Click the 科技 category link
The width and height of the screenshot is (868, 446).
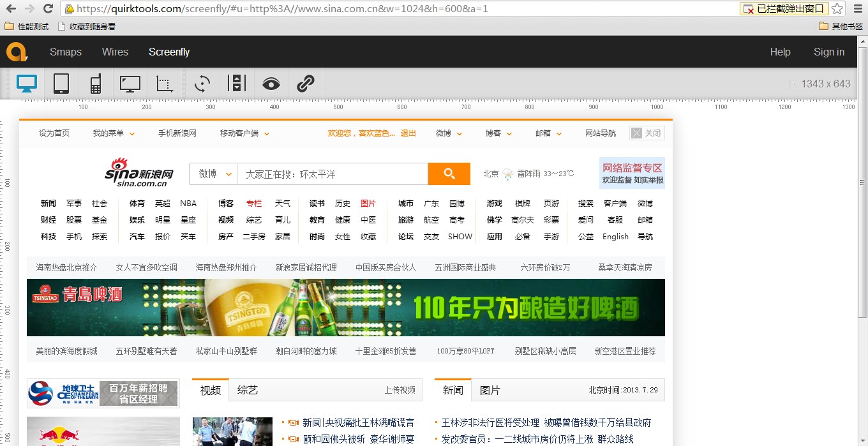49,237
